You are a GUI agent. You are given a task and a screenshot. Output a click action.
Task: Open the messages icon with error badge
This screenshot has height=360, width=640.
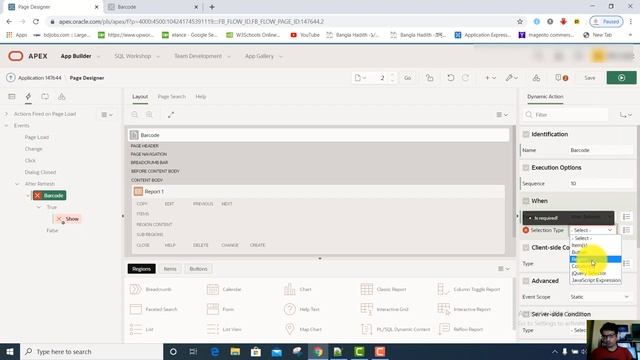tap(561, 78)
